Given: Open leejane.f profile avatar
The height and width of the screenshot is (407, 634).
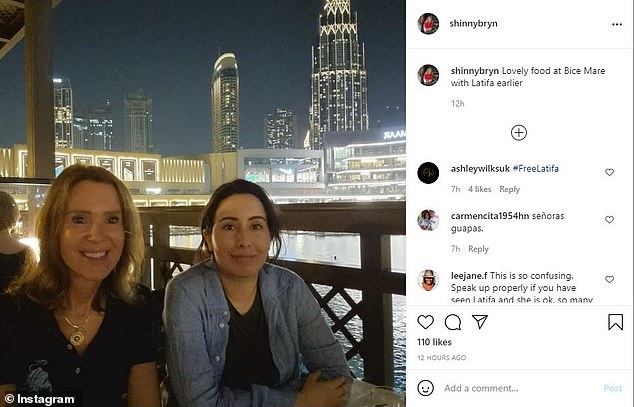Looking at the screenshot, I should point(428,280).
